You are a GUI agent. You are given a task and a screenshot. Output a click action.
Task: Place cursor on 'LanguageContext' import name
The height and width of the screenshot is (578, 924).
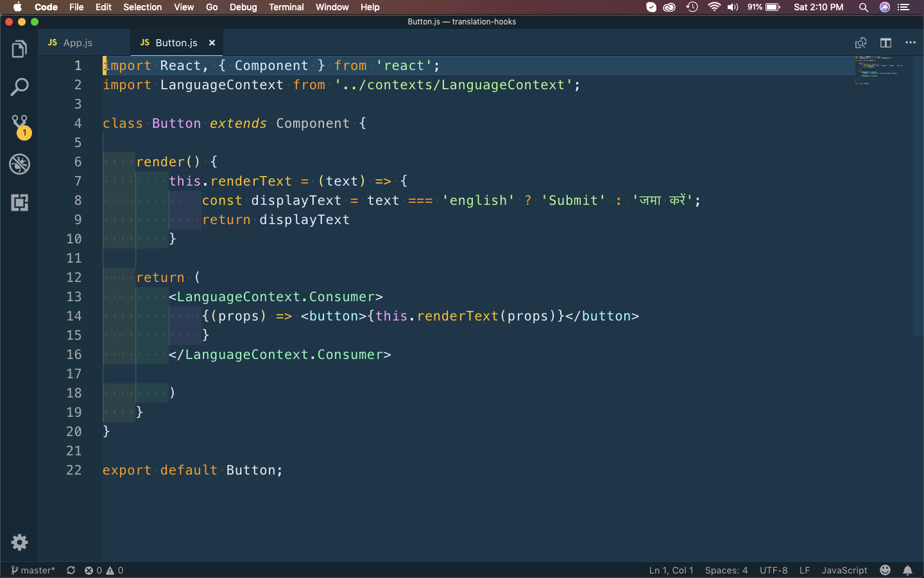221,85
